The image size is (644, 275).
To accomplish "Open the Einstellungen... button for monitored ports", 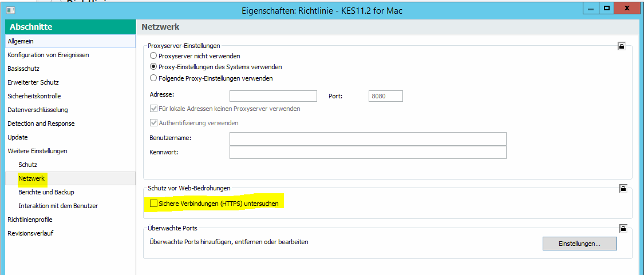I will click(x=579, y=244).
